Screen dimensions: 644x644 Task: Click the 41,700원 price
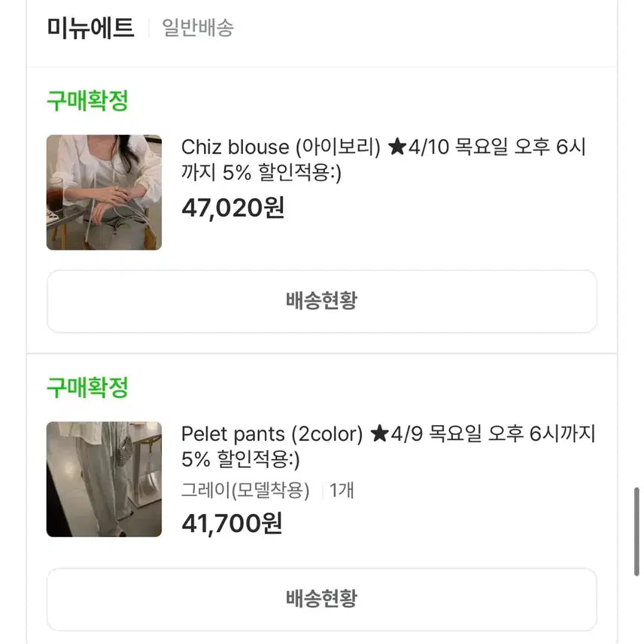click(x=232, y=522)
